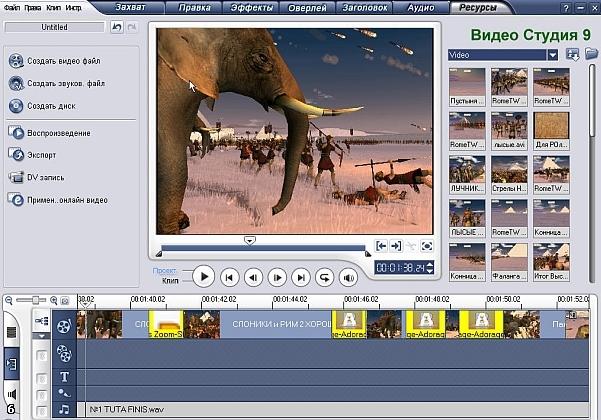Select the overlay track icon
The width and height of the screenshot is (601, 420).
(64, 353)
